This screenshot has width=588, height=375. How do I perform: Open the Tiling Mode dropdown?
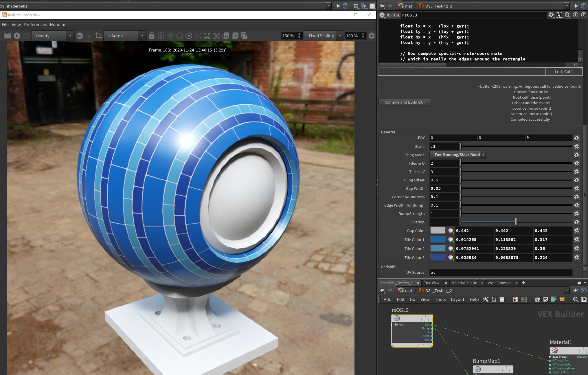coord(457,155)
